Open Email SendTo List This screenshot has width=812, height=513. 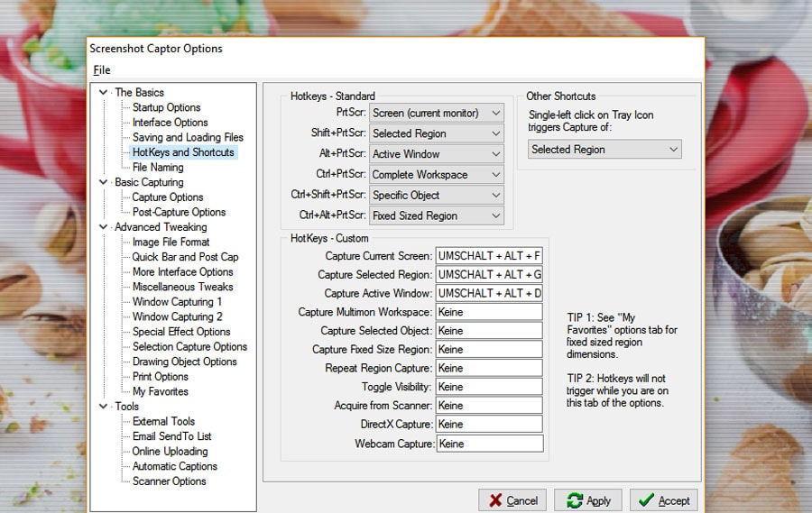click(171, 436)
